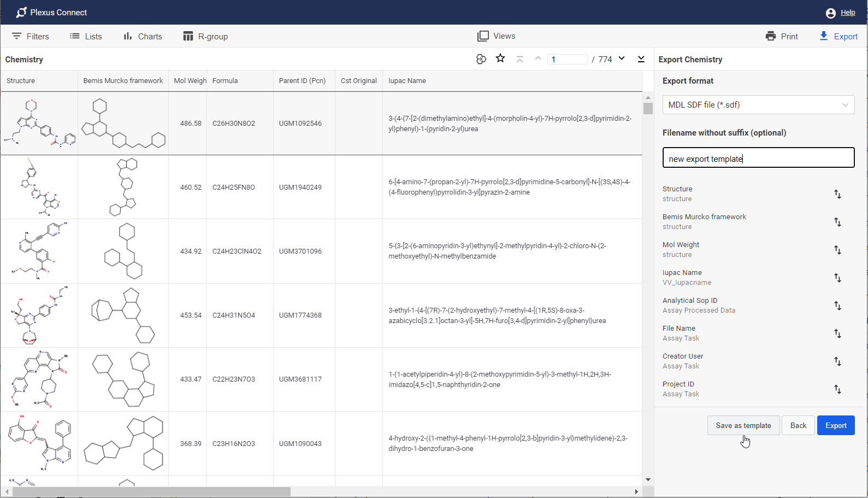
Task: Click the Back button in export panel
Action: pyautogui.click(x=798, y=425)
